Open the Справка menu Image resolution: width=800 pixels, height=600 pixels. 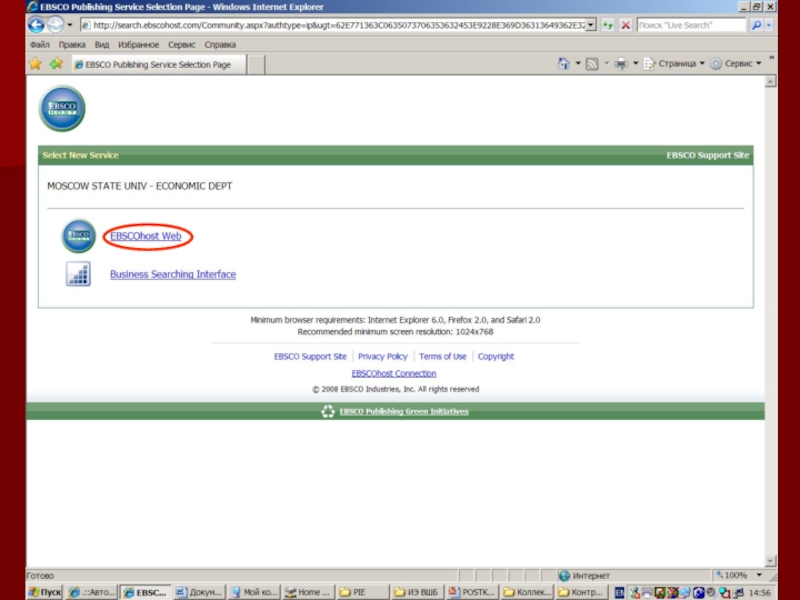tap(220, 44)
